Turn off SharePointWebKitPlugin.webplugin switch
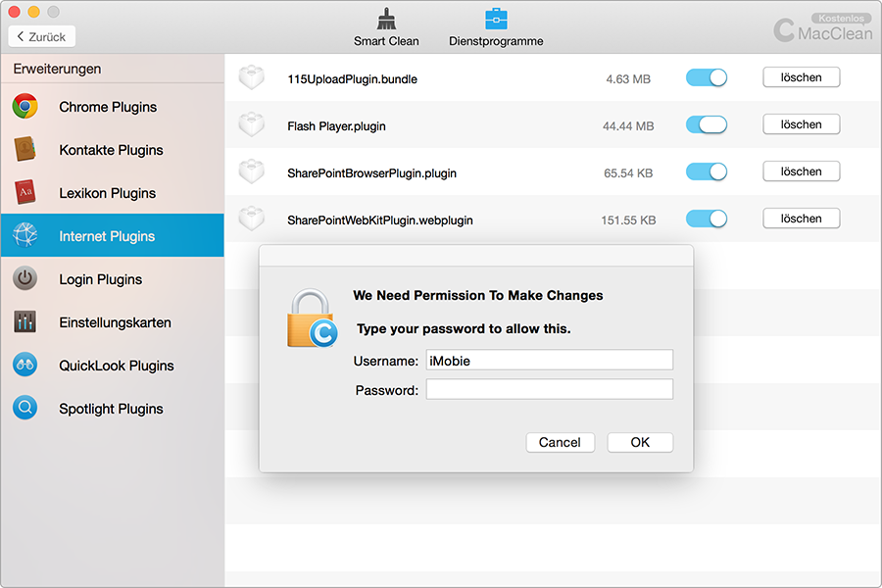 pyautogui.click(x=707, y=219)
